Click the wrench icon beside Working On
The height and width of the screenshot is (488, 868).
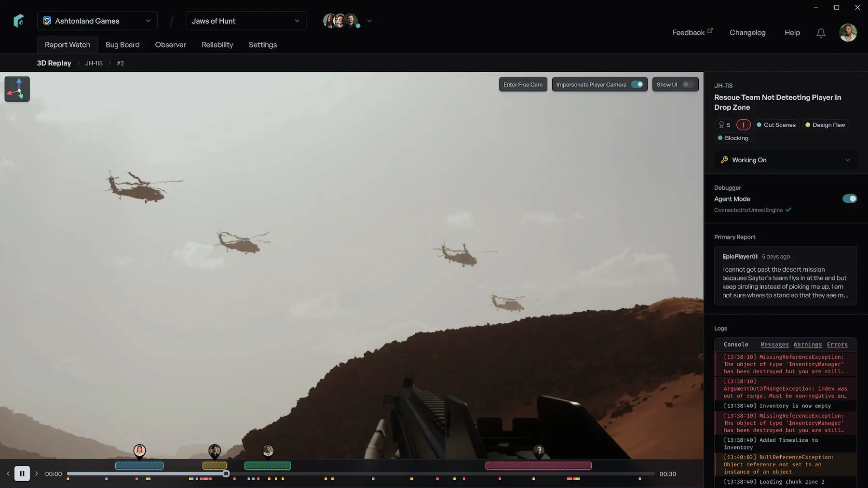click(x=724, y=160)
